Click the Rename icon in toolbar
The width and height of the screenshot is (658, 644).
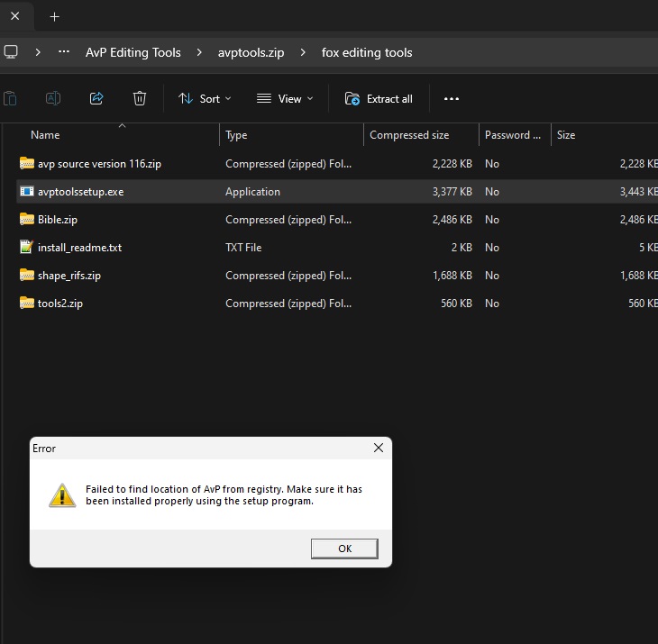pyautogui.click(x=53, y=98)
